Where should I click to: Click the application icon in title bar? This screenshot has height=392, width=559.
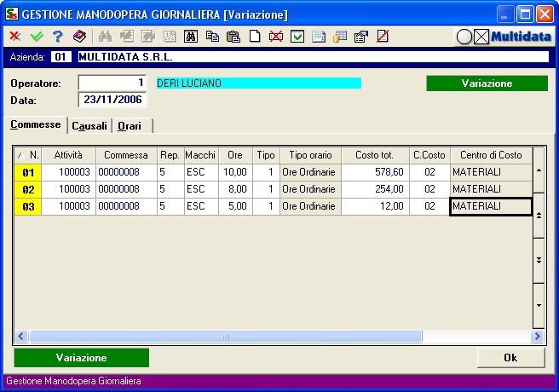(x=12, y=14)
